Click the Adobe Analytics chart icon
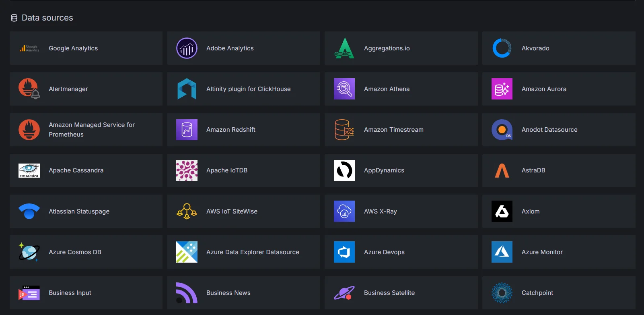Viewport: 644px width, 315px height. tap(187, 48)
